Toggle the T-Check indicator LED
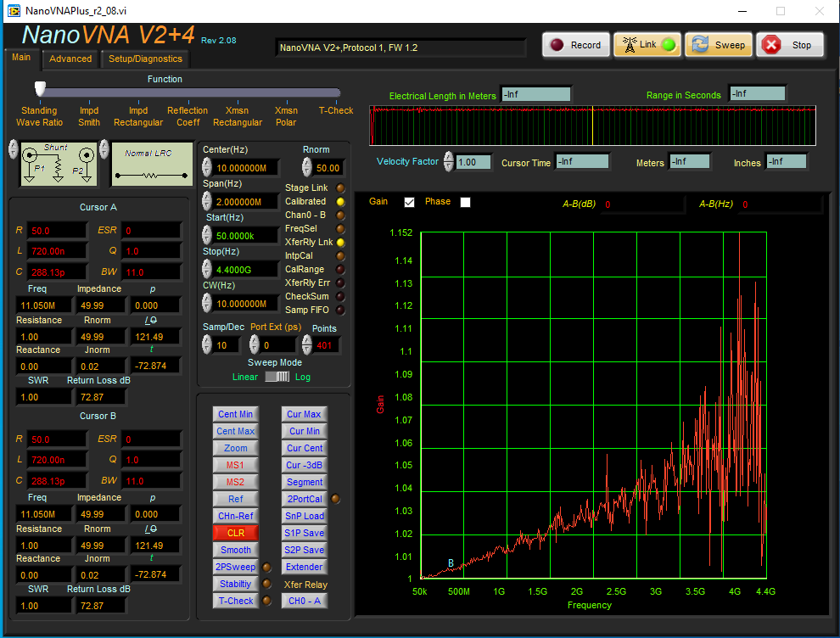Viewport: 840px width, 638px height. (x=266, y=601)
